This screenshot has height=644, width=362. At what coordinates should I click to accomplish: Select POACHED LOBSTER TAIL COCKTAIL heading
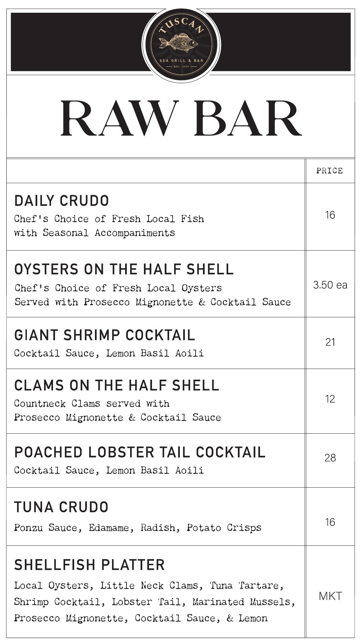(140, 452)
